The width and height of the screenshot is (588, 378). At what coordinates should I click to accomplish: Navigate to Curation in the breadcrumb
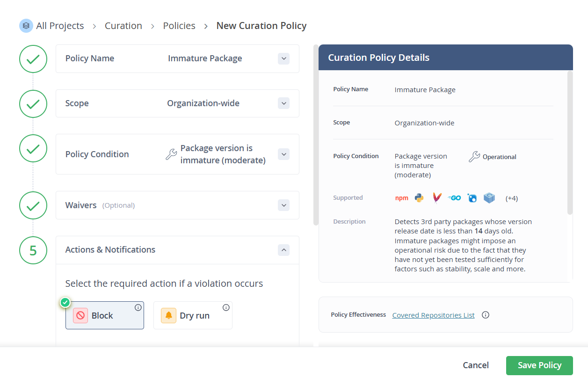(x=123, y=26)
